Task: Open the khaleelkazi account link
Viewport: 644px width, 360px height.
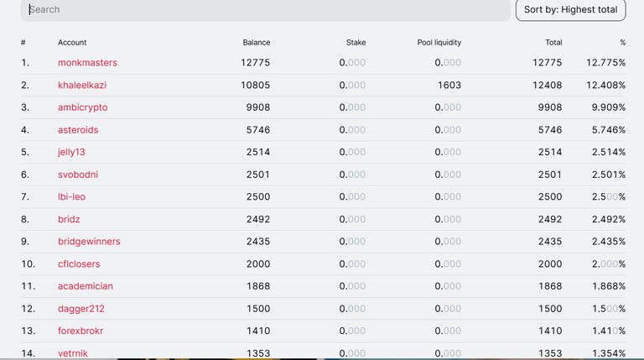Action: pyautogui.click(x=82, y=85)
